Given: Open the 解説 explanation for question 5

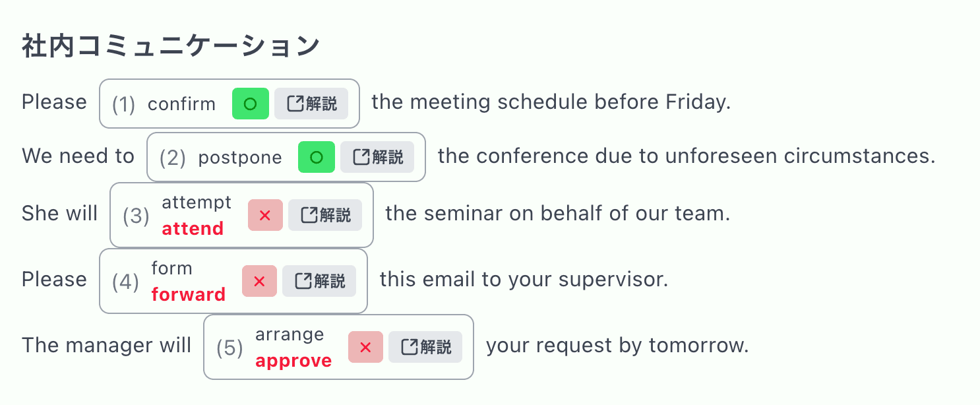Looking at the screenshot, I should 425,347.
